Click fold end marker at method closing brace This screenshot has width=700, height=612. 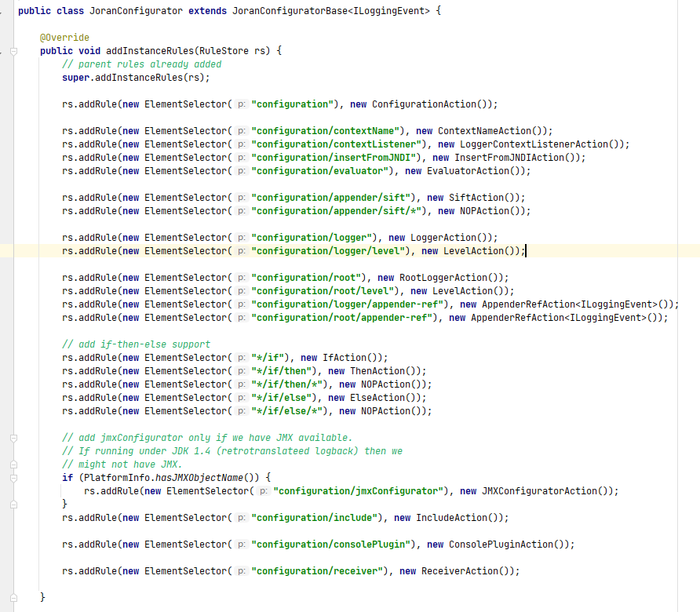(x=14, y=598)
